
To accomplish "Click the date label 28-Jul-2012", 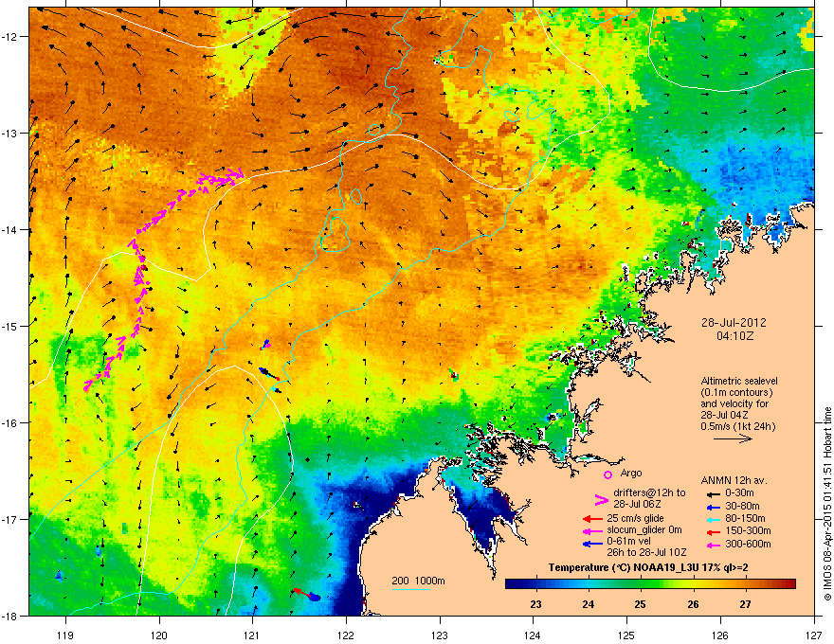I will pyautogui.click(x=734, y=323).
